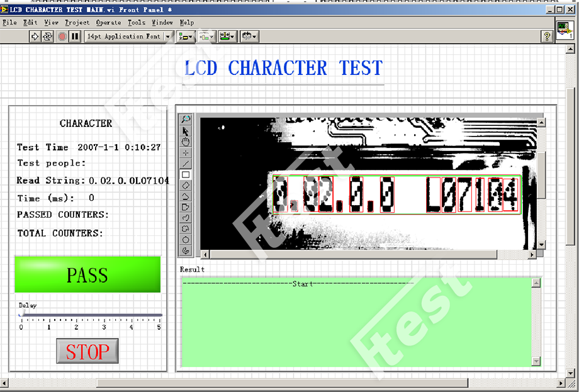Toggle the Pause button in toolbar
The height and width of the screenshot is (392, 579).
pos(75,36)
